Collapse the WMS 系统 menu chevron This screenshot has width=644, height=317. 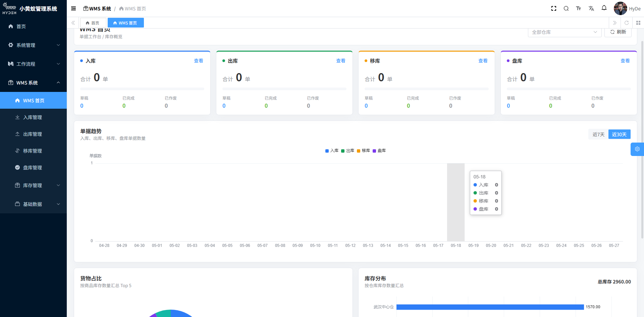click(x=58, y=83)
